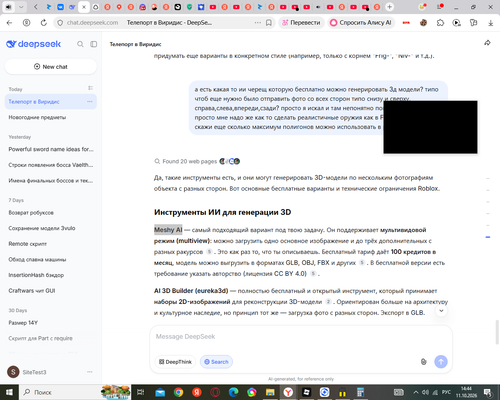The image size is (500, 400).
Task: Open Microsoft Edge from taskbar
Action: [x=233, y=392]
